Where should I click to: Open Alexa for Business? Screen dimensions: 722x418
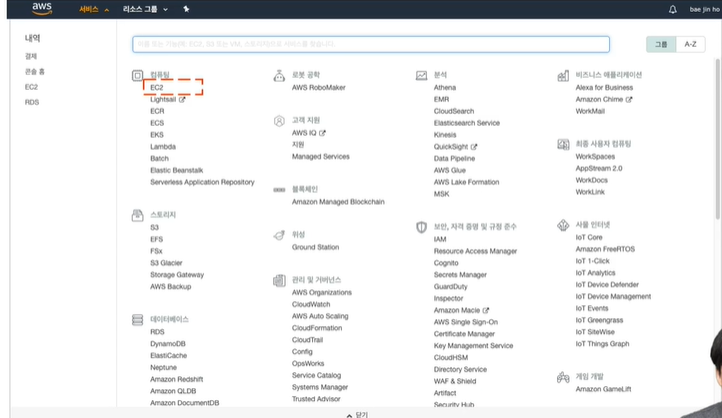coord(604,87)
